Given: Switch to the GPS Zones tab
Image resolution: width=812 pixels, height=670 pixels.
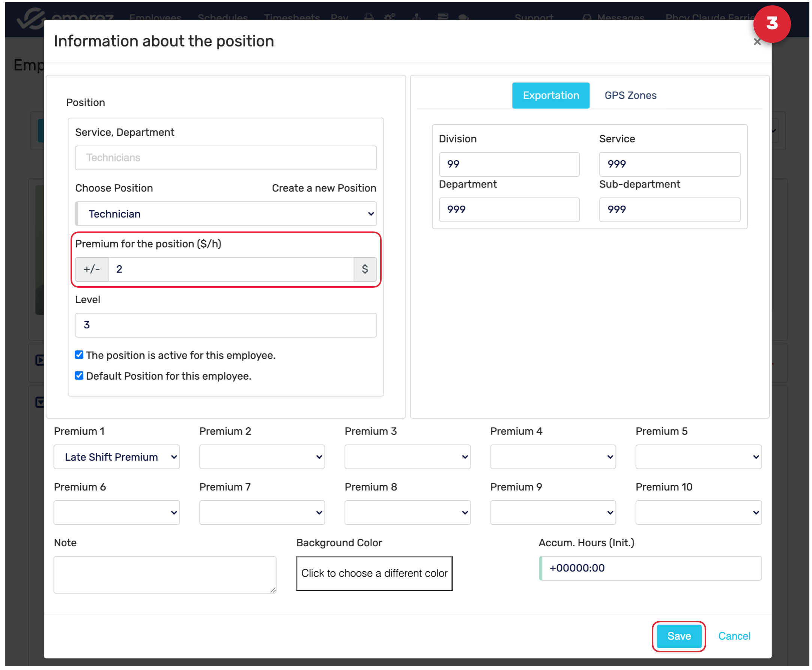Looking at the screenshot, I should [630, 95].
